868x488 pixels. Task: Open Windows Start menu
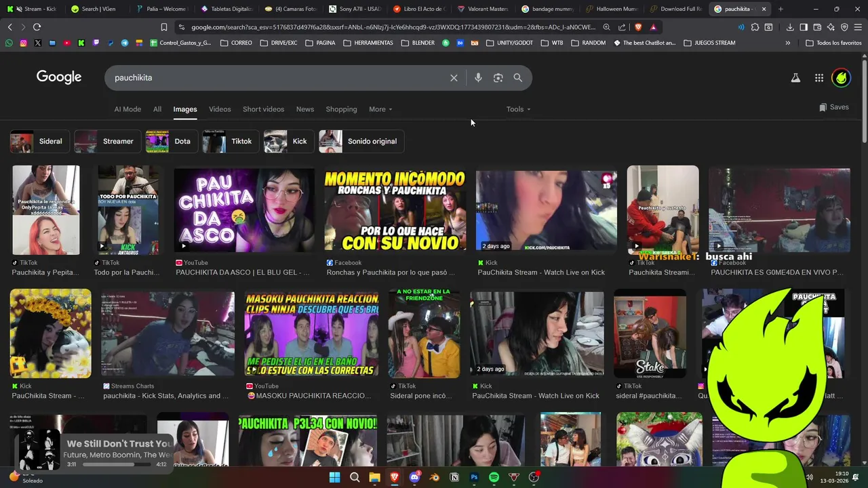pyautogui.click(x=334, y=477)
